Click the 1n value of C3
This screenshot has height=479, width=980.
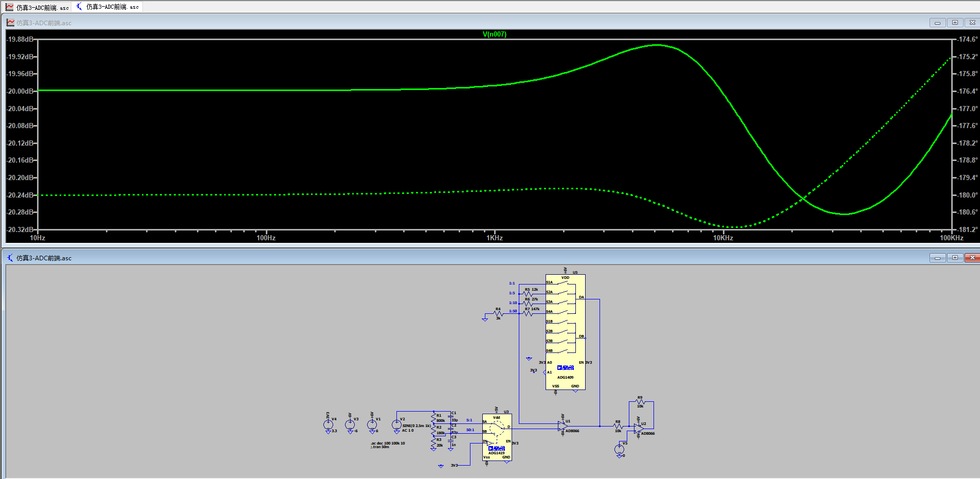[x=453, y=445]
